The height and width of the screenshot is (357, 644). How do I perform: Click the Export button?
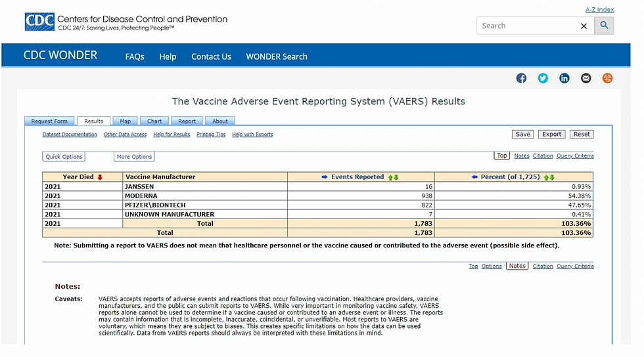551,134
